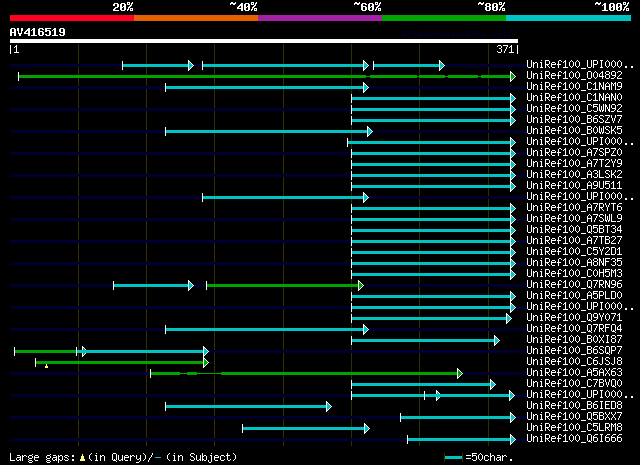Open the UniRef100_B0WSK5 hit label

tap(574, 130)
